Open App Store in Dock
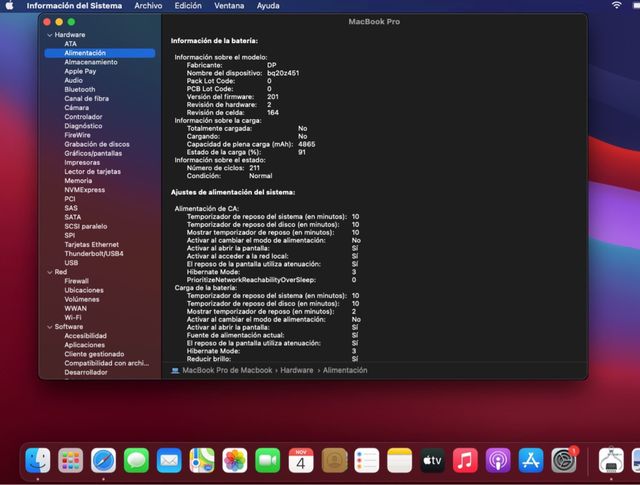Image resolution: width=640 pixels, height=485 pixels. pyautogui.click(x=531, y=460)
